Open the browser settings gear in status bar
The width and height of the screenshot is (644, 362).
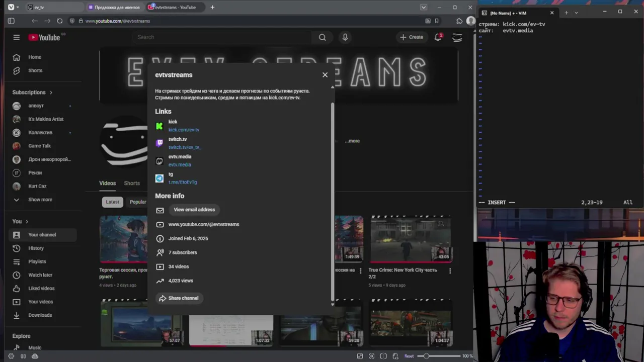(x=11, y=356)
